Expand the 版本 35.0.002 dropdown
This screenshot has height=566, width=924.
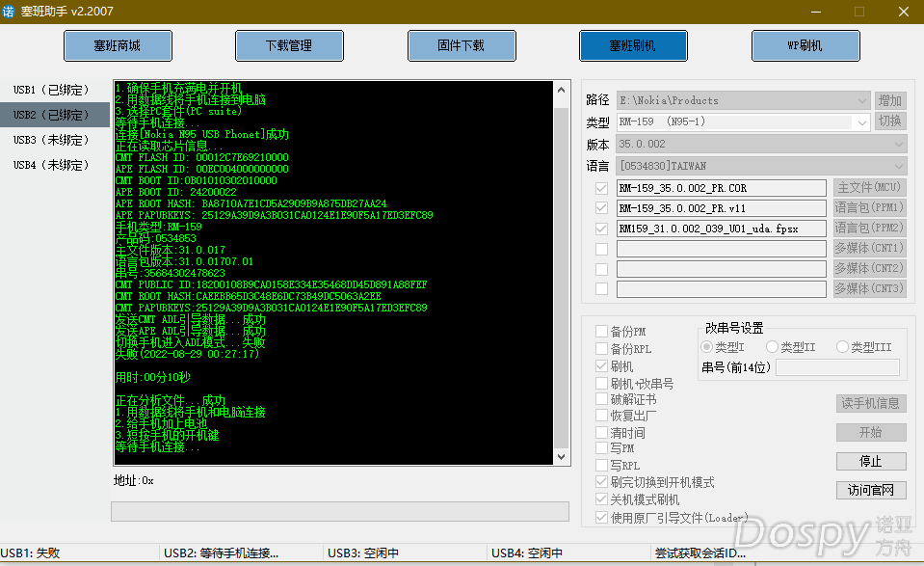899,145
